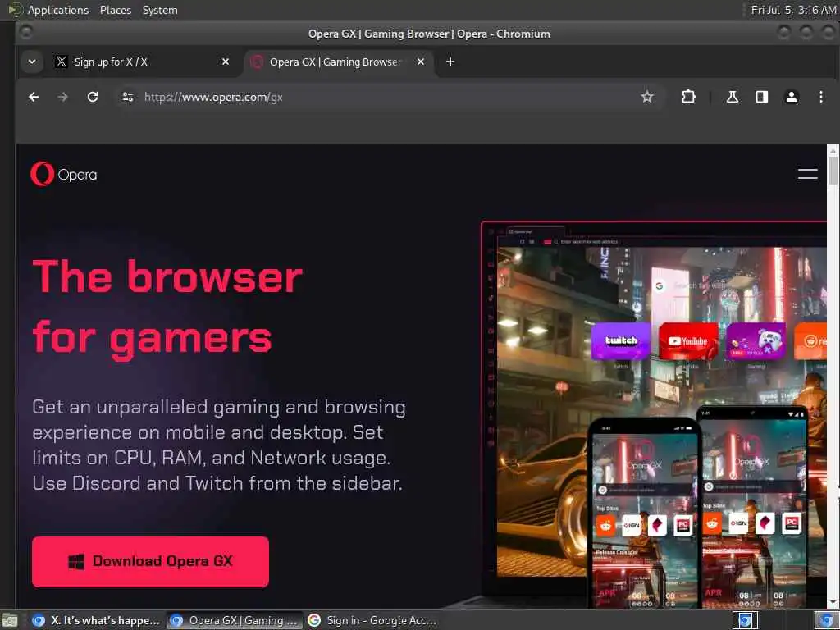Click the clock showing Fri Jul 5
The height and width of the screenshot is (630, 840).
(793, 10)
